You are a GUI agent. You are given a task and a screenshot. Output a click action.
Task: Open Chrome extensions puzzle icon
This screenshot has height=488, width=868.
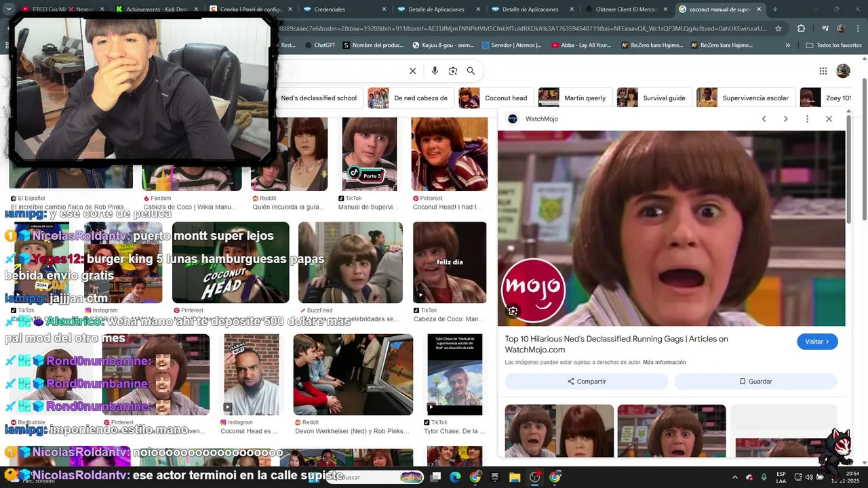pos(802,28)
